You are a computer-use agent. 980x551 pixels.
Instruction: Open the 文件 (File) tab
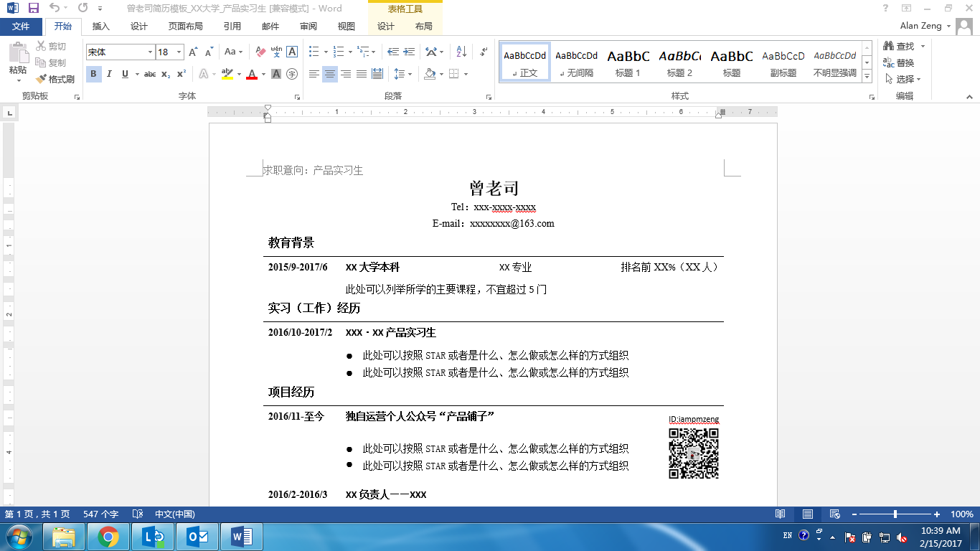[22, 27]
